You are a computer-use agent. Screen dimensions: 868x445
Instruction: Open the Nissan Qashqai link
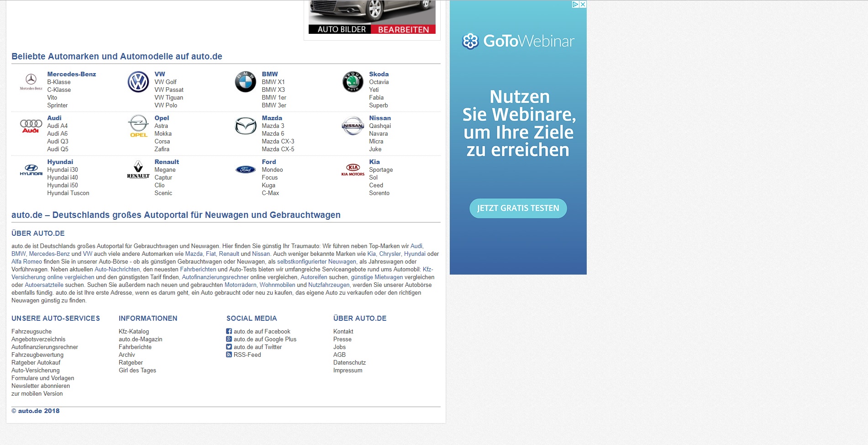(x=380, y=126)
